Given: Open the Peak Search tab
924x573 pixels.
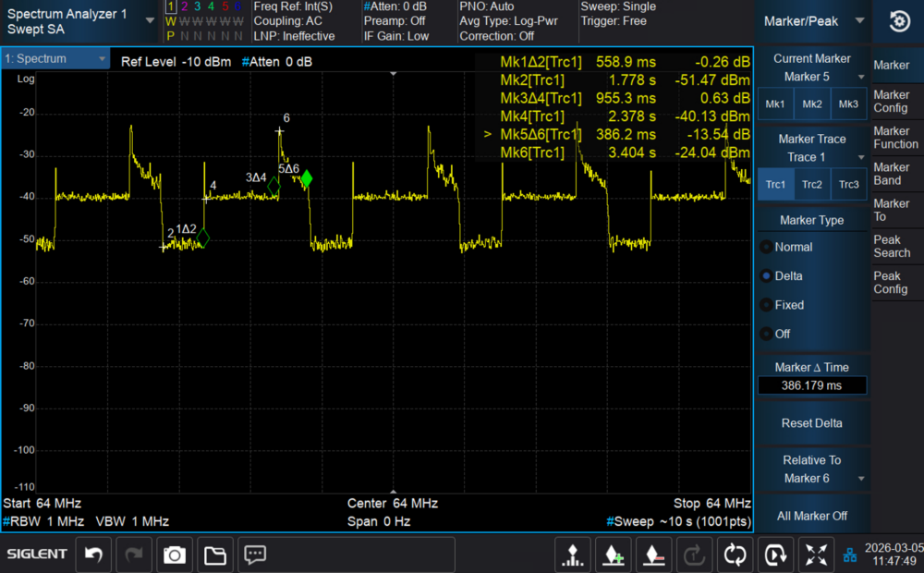Looking at the screenshot, I should point(893,246).
